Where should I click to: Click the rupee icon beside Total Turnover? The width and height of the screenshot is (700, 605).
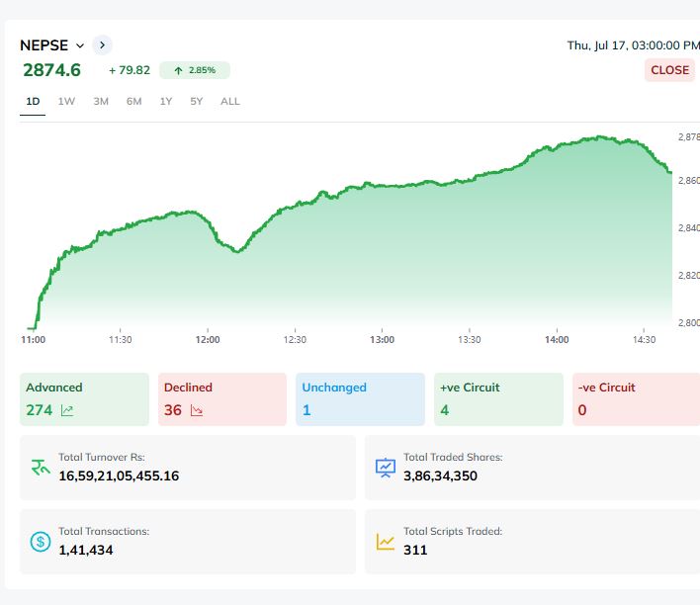41,467
